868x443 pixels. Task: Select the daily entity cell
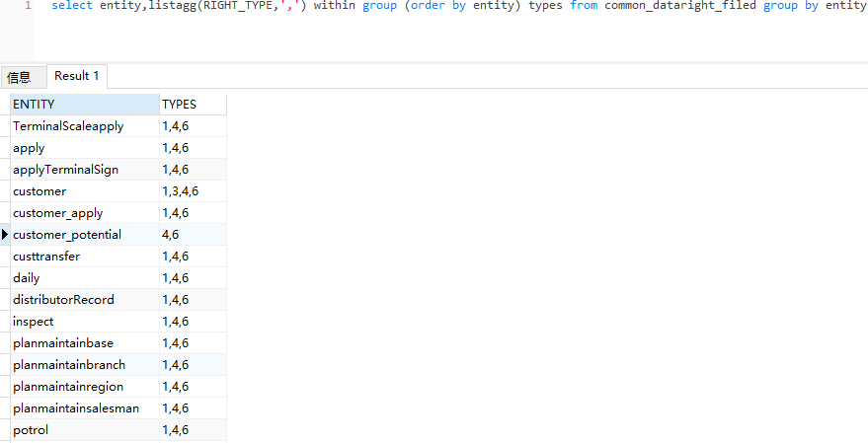[85, 277]
